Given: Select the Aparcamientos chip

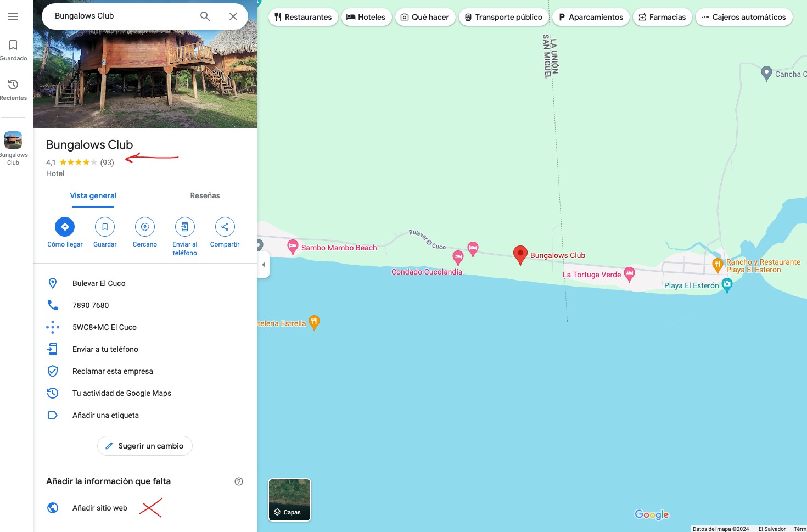Looking at the screenshot, I should click(591, 17).
